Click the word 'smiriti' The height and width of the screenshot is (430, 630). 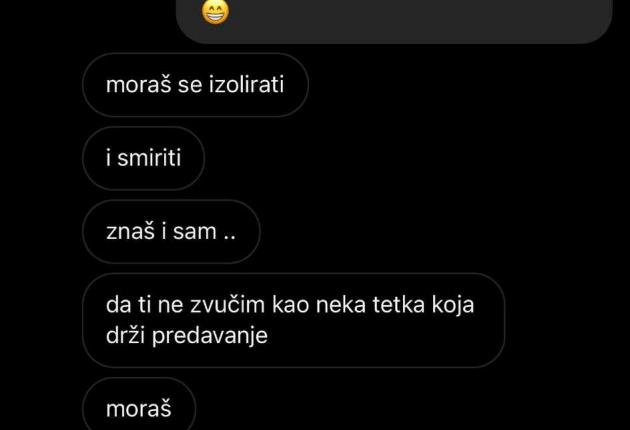point(149,158)
